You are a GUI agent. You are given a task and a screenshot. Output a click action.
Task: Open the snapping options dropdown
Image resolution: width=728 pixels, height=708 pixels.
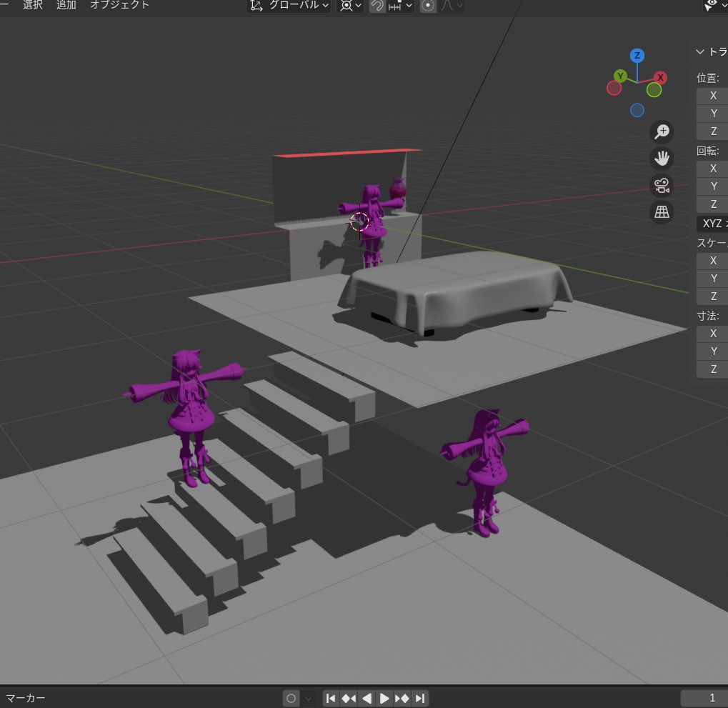point(400,5)
